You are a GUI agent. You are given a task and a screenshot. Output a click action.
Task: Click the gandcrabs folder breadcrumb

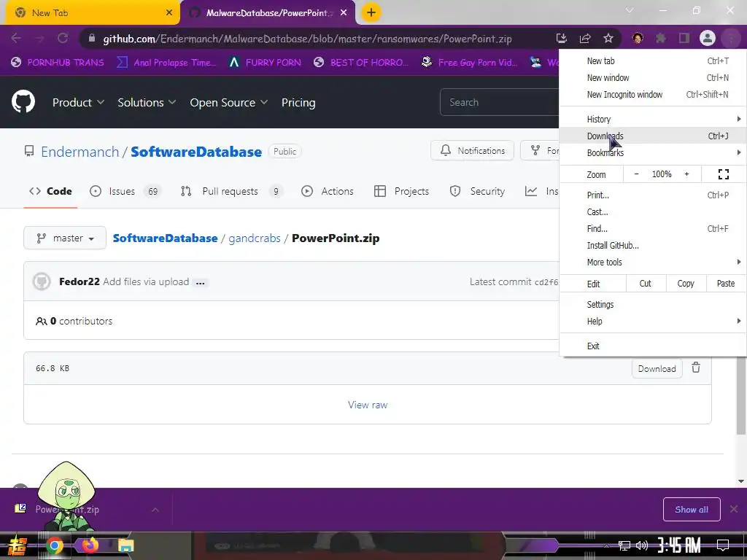(255, 238)
